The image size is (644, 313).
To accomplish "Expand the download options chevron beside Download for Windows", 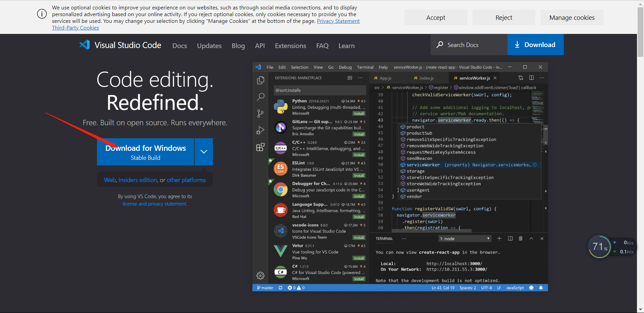I will 204,152.
